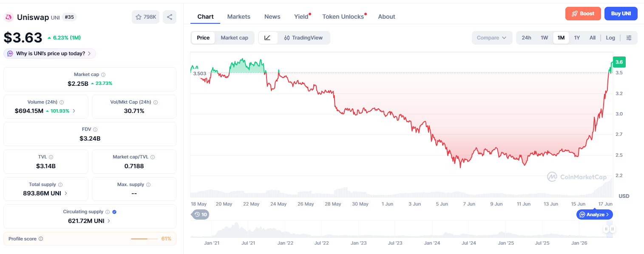Open the Compare dropdown
644x254 pixels.
[x=492, y=38]
